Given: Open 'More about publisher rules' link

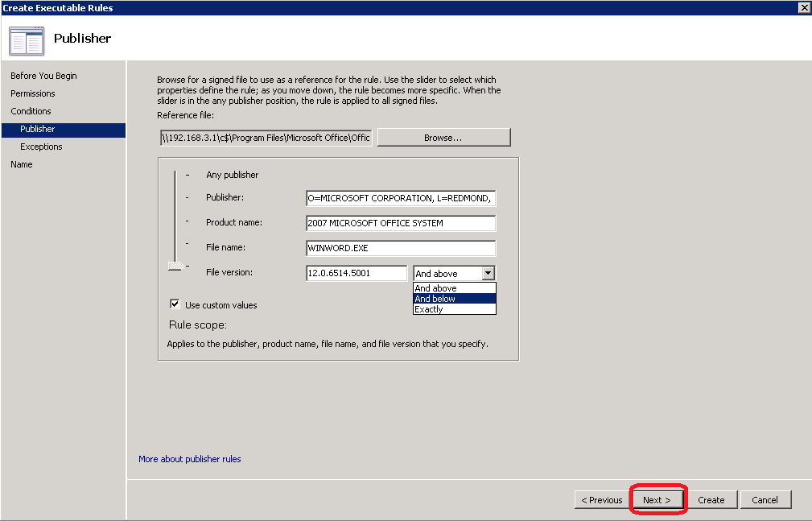Looking at the screenshot, I should click(189, 459).
